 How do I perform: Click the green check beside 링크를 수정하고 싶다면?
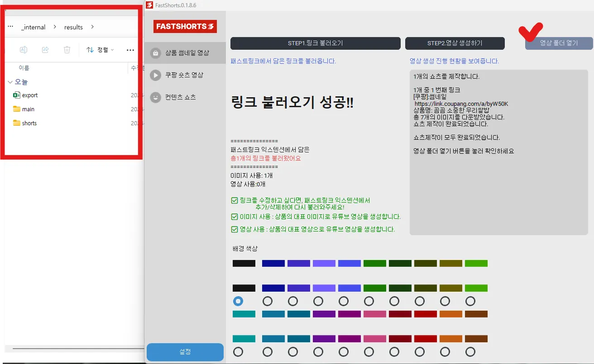[x=235, y=200]
